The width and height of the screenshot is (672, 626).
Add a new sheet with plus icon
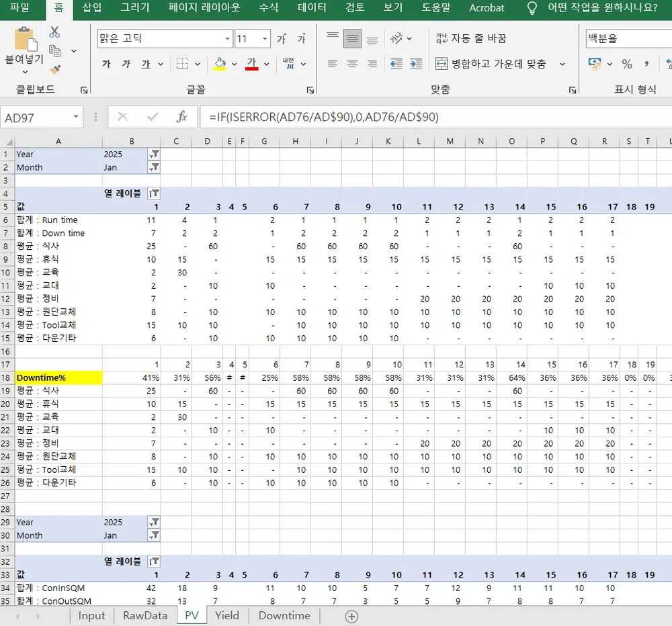click(351, 616)
